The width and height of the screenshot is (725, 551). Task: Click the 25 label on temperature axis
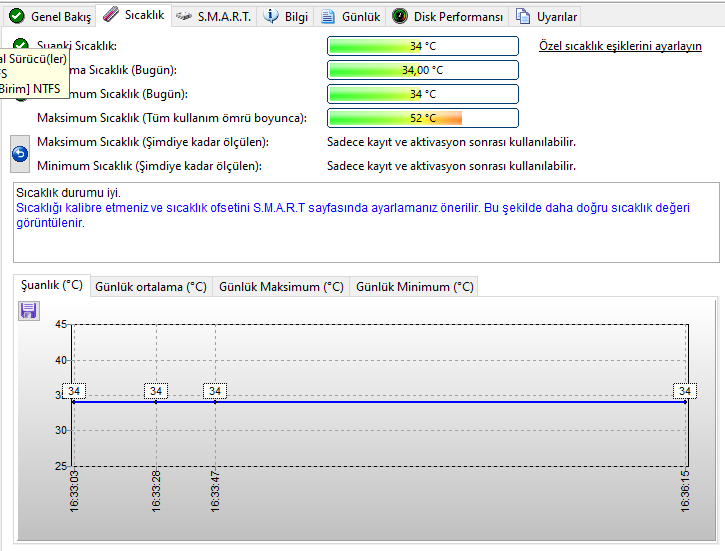(61, 466)
